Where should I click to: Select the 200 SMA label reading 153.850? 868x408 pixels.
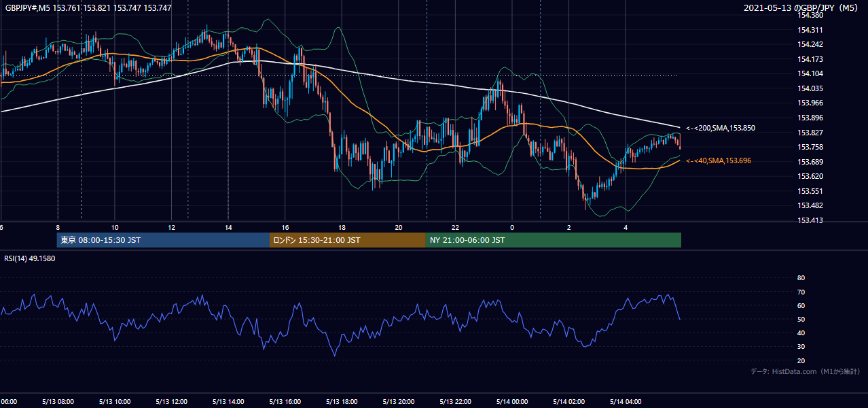click(x=721, y=128)
